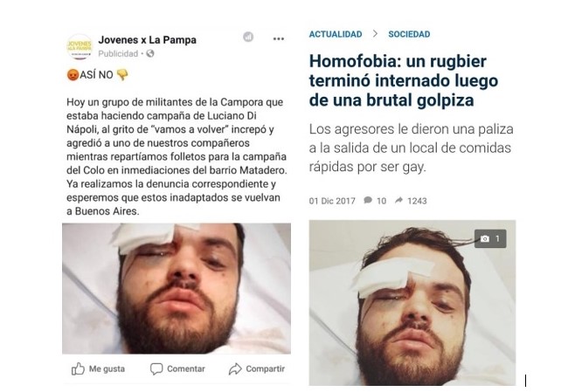
Task: Open the photo gallery camera badge
Action: click(x=490, y=239)
